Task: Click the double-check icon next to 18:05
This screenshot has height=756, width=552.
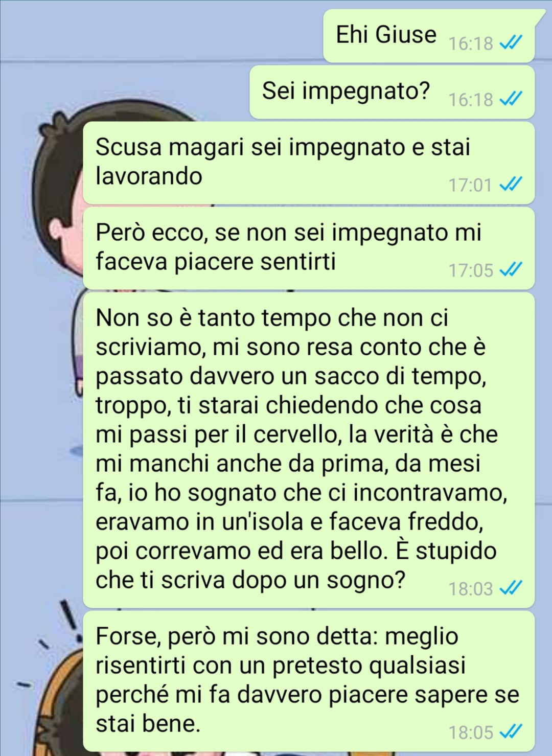Action: click(x=511, y=732)
